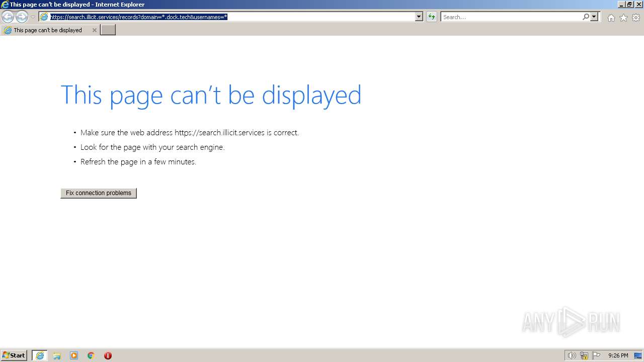
Task: Click the Refresh page icon
Action: 432,17
